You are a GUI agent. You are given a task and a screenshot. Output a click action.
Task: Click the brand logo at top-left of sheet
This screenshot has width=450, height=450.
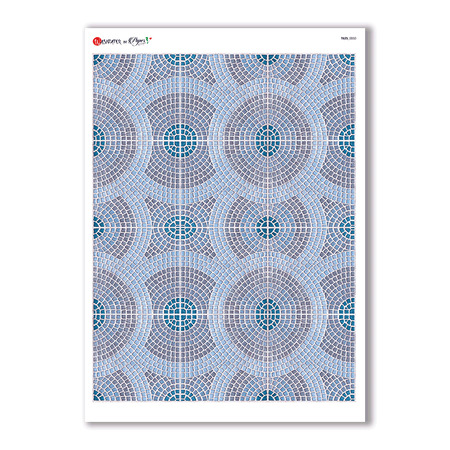[x=122, y=41]
